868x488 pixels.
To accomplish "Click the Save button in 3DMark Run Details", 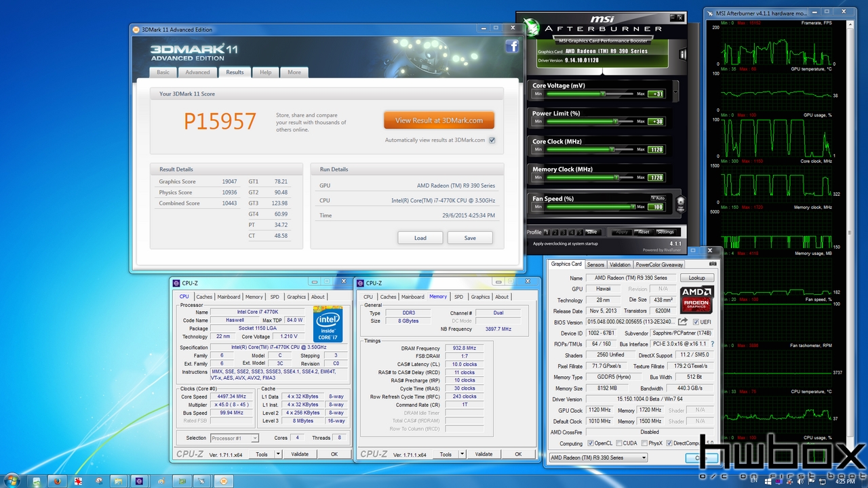I will [470, 238].
